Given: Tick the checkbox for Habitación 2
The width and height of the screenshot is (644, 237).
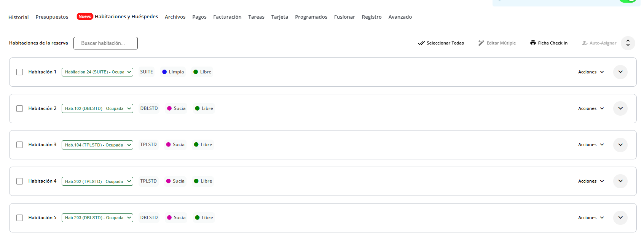Looking at the screenshot, I should (20, 108).
